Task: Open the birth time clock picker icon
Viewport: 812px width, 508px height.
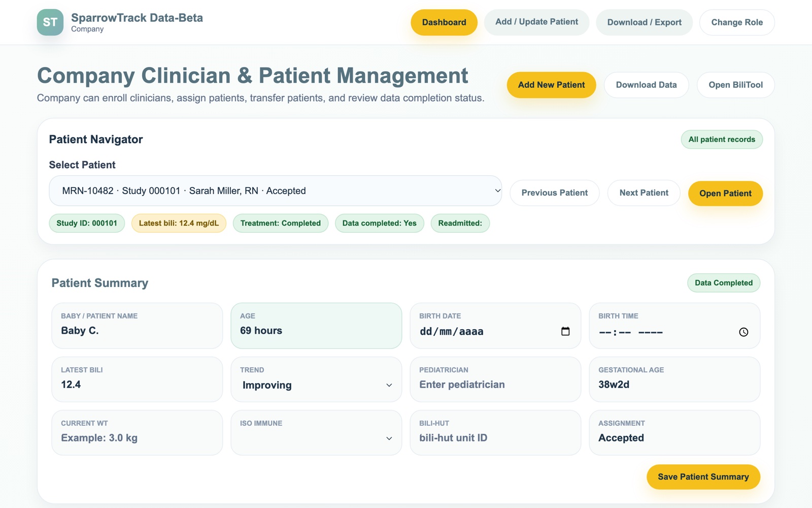Action: (x=743, y=332)
